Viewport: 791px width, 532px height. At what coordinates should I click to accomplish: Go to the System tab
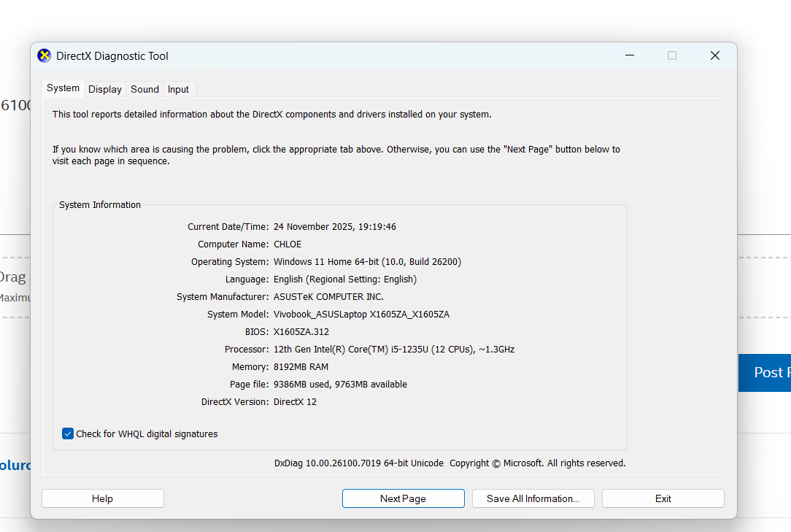click(x=63, y=88)
